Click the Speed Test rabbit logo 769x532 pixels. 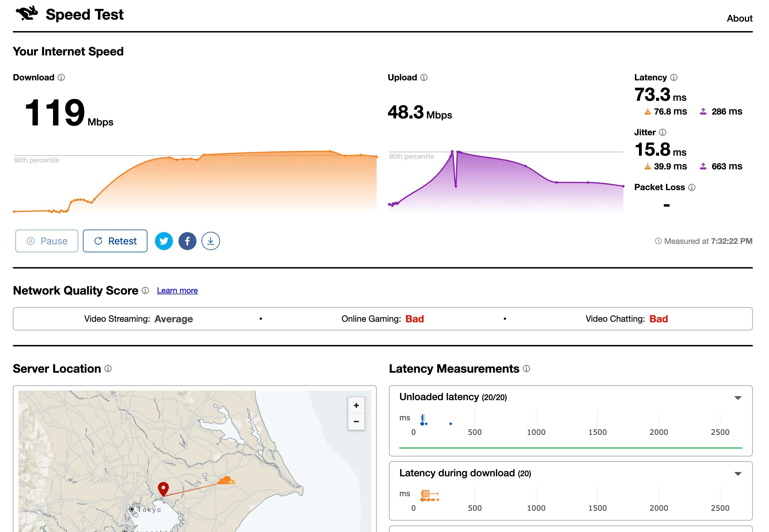coord(27,13)
